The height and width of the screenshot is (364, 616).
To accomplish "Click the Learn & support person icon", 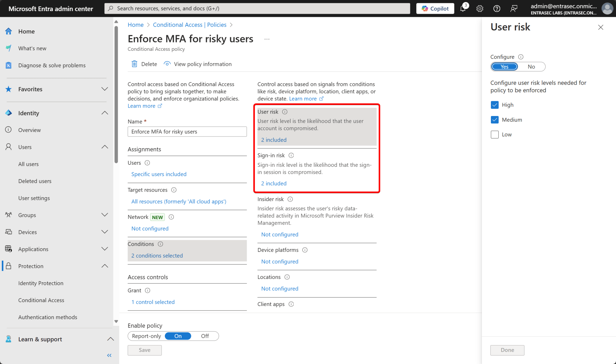I will [x=8, y=339].
